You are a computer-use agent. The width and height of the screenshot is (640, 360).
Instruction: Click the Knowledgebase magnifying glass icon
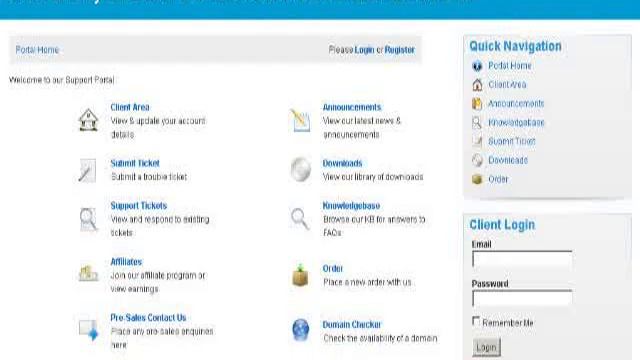300,218
